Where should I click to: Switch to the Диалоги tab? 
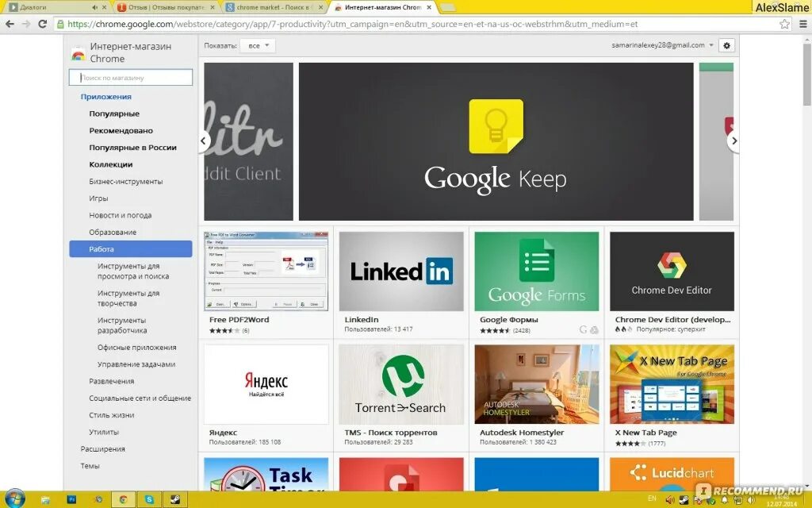(x=57, y=7)
